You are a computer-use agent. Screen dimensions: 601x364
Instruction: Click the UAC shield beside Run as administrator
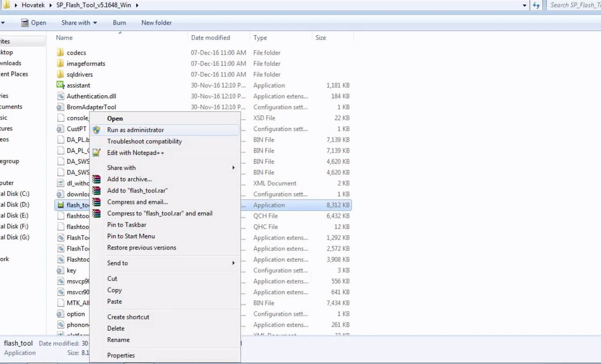click(97, 130)
